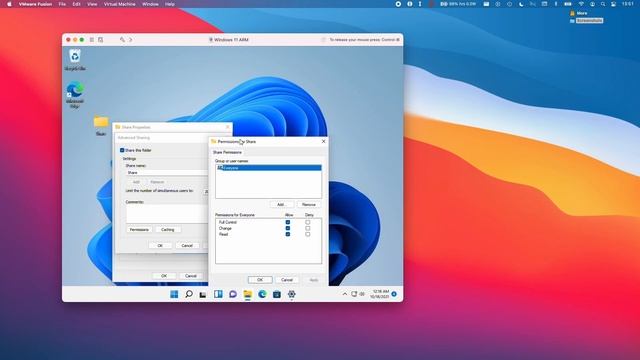Launch the Chat app on the taskbar
Viewport: 640px width, 360px height.
[x=233, y=294]
